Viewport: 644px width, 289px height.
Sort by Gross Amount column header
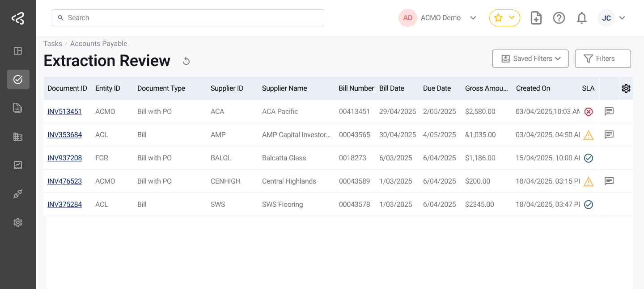click(x=487, y=88)
